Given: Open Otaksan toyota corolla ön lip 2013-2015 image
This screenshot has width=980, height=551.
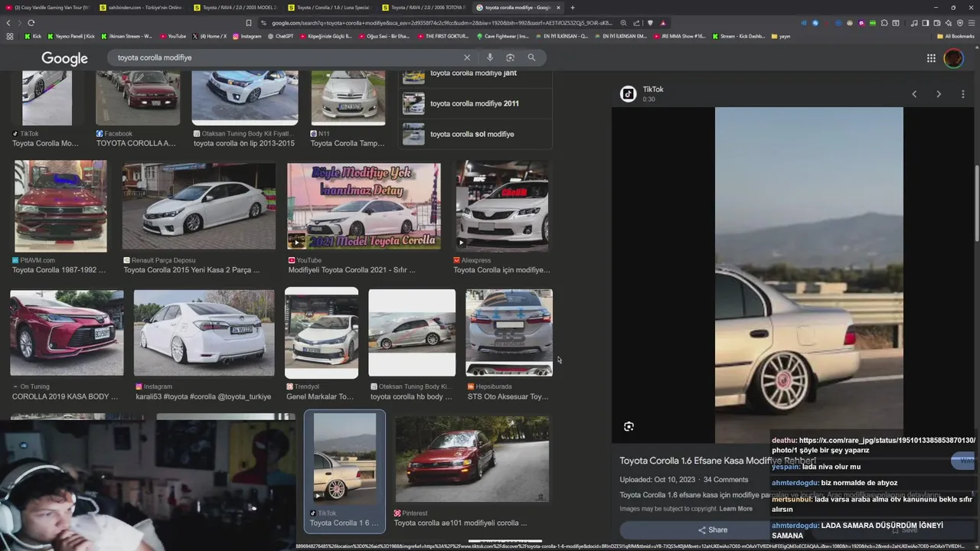Looking at the screenshot, I should click(x=245, y=98).
